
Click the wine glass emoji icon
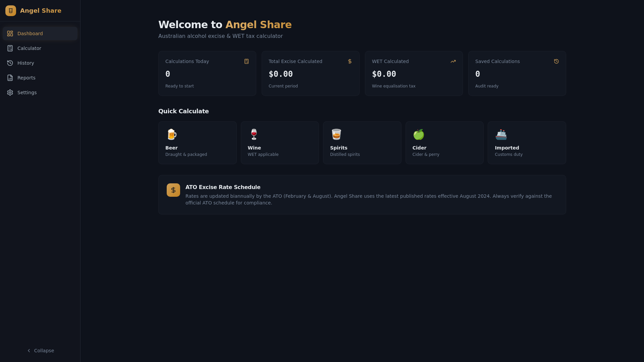pos(254,134)
